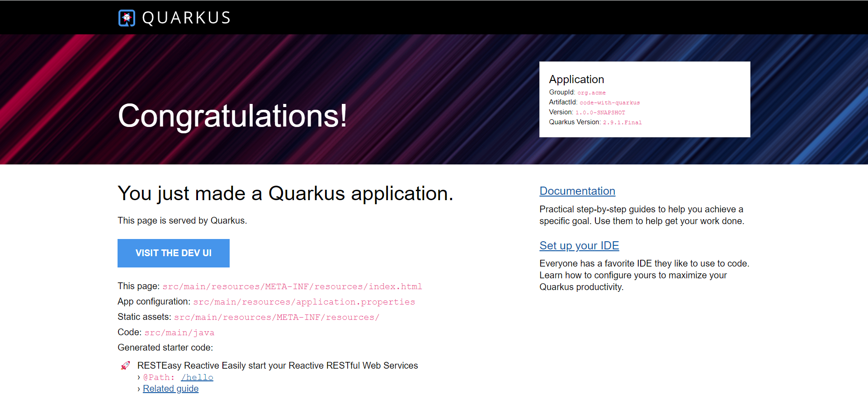Open the Set up your IDE link
Image resolution: width=868 pixels, height=403 pixels.
579,246
